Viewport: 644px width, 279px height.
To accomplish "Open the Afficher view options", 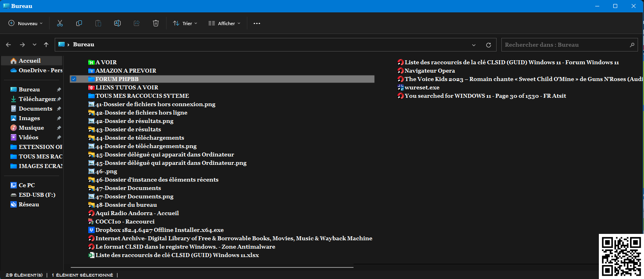I will 225,24.
